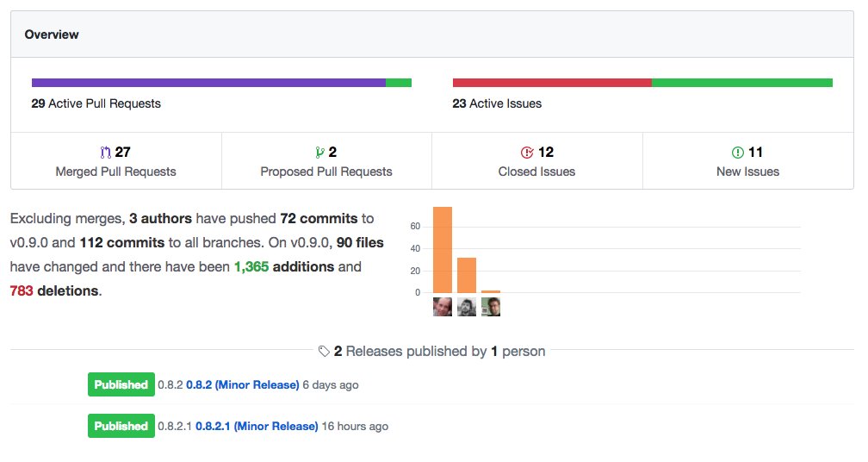Click the '3 authors' text

[x=160, y=219]
